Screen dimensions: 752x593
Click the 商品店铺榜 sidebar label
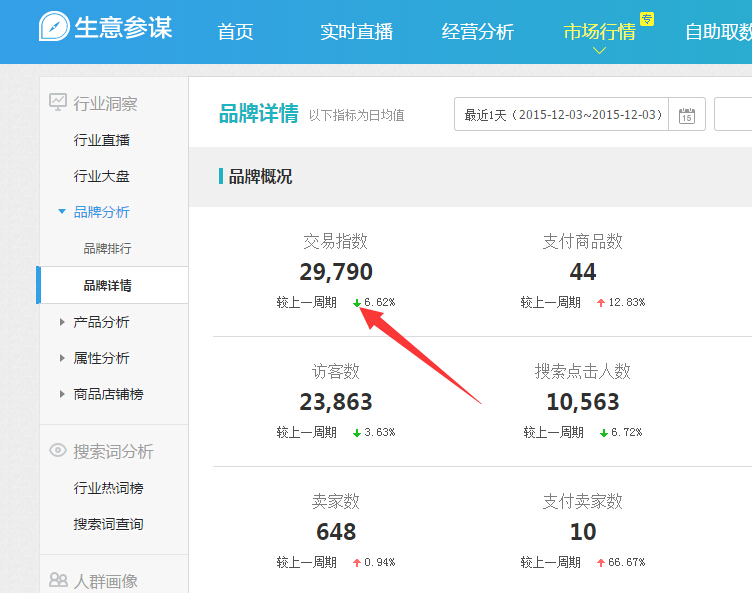tap(108, 394)
